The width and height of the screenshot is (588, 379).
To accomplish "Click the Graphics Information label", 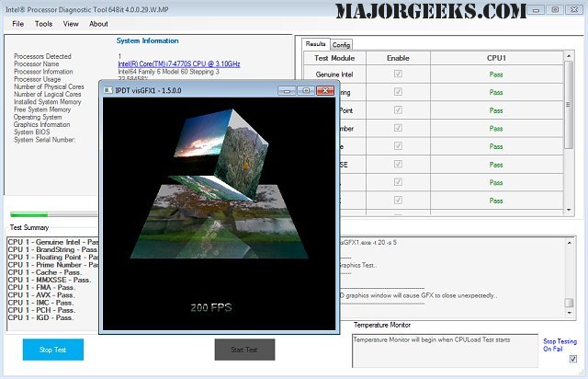I will pos(41,124).
